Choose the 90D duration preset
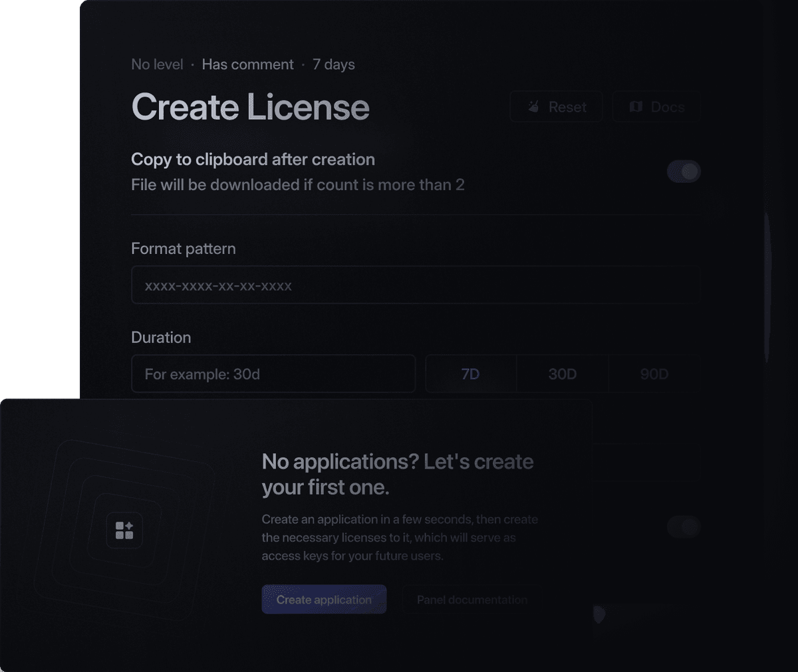Image resolution: width=798 pixels, height=672 pixels. tap(654, 374)
